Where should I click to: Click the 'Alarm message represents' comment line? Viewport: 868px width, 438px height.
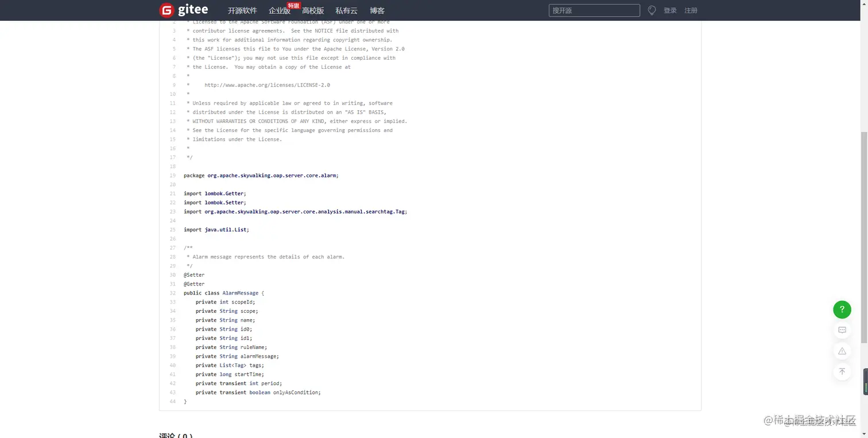click(x=266, y=257)
